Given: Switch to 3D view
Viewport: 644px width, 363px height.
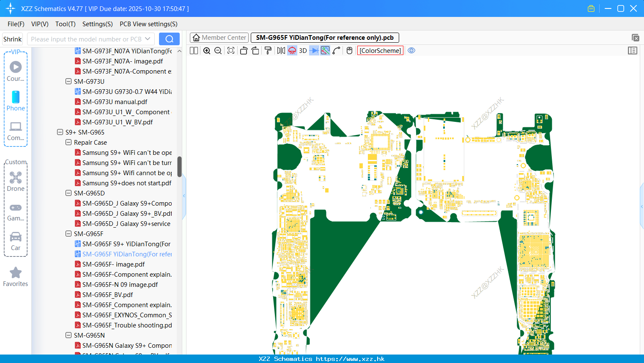Looking at the screenshot, I should click(x=303, y=51).
